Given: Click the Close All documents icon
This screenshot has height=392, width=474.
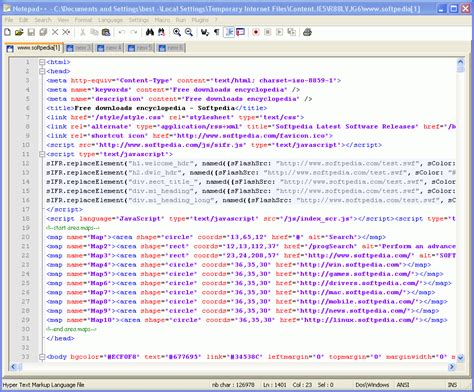Looking at the screenshot, I should pyautogui.click(x=66, y=32).
